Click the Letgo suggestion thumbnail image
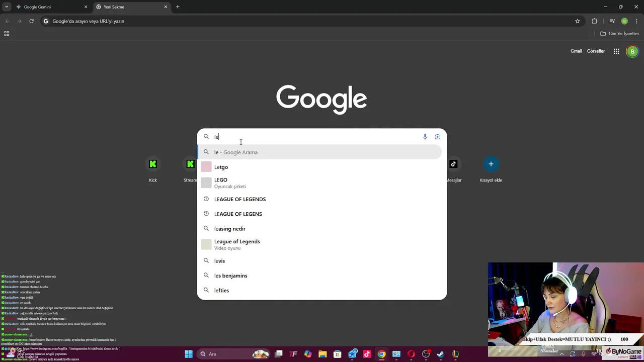644x362 pixels. click(206, 167)
